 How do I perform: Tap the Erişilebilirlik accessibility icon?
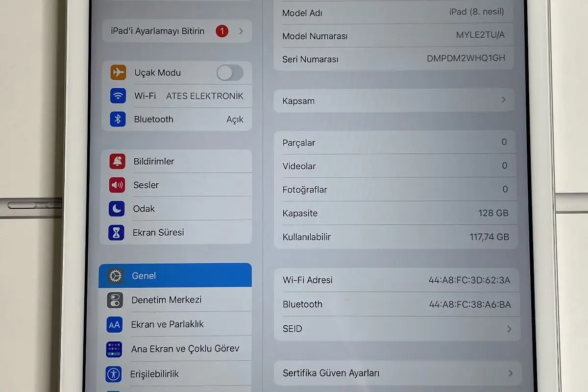(x=114, y=374)
